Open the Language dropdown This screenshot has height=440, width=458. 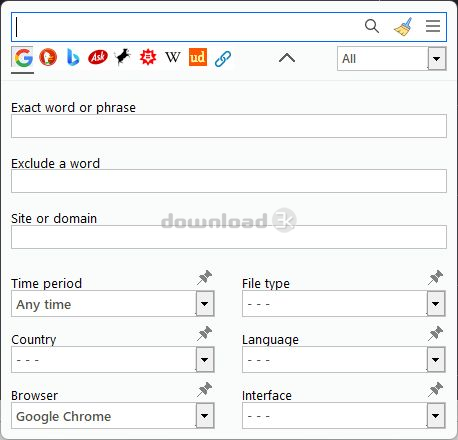[344, 360]
